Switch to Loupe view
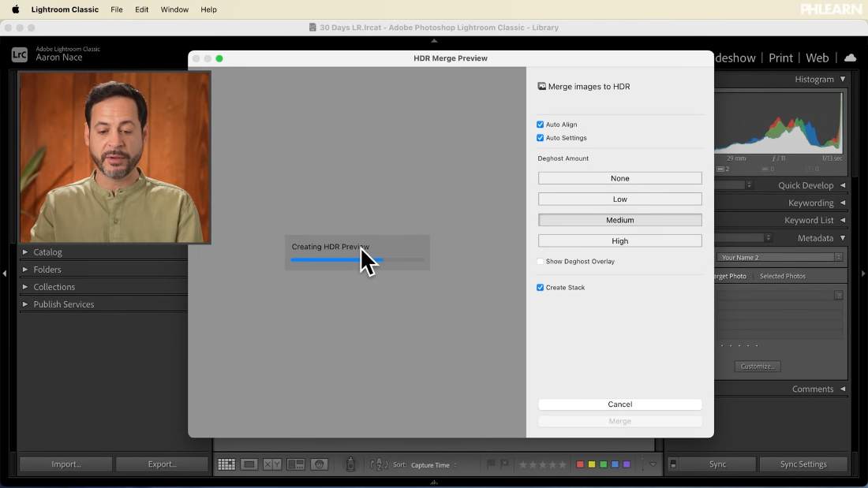 (x=249, y=464)
